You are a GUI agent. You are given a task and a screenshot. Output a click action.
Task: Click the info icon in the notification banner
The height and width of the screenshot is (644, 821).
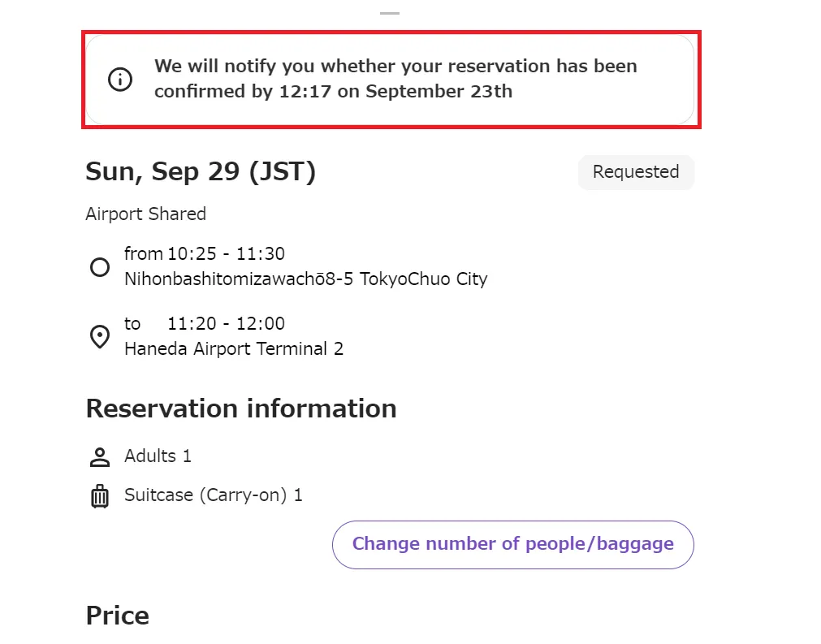pyautogui.click(x=120, y=80)
